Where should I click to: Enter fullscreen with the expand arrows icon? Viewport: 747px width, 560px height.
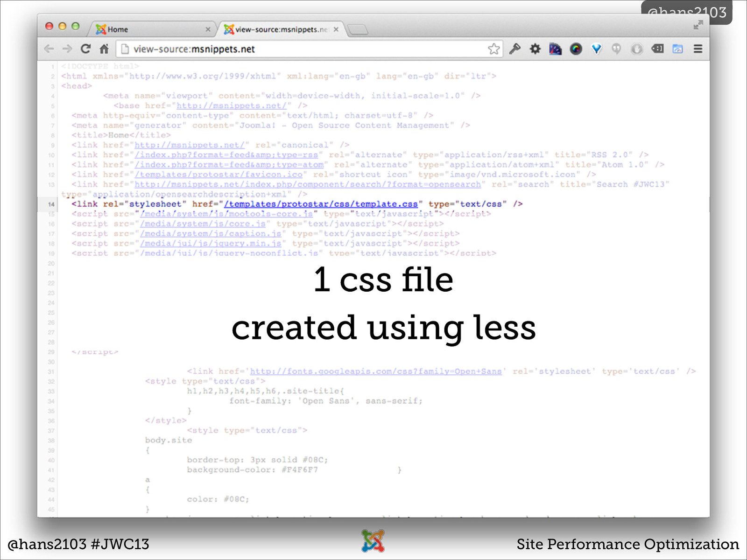[x=698, y=25]
